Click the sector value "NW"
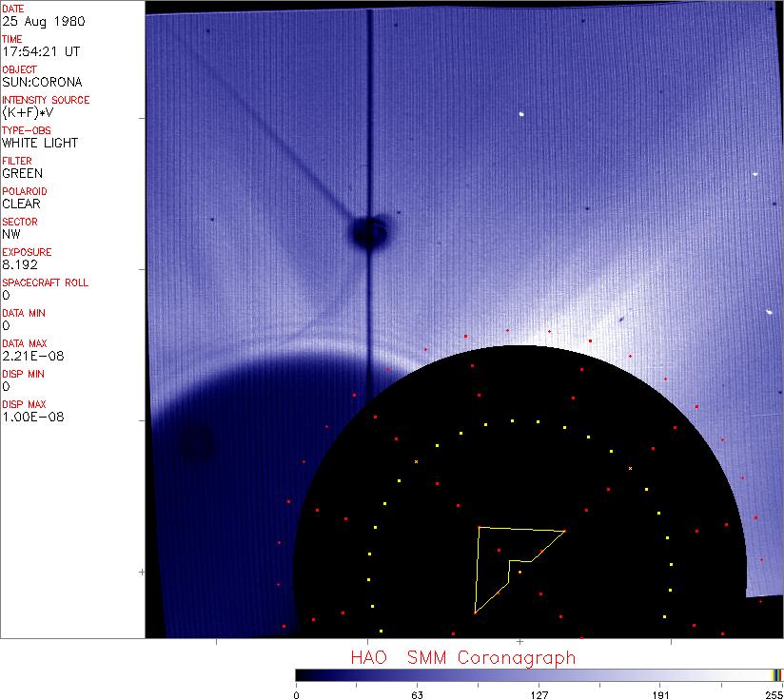 [x=11, y=234]
